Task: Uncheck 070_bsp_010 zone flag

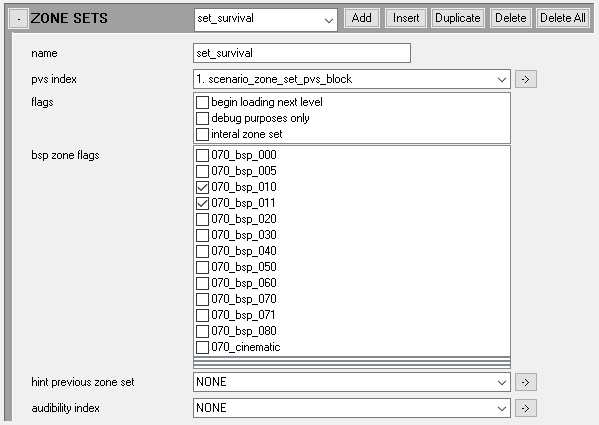Action: pyautogui.click(x=202, y=187)
